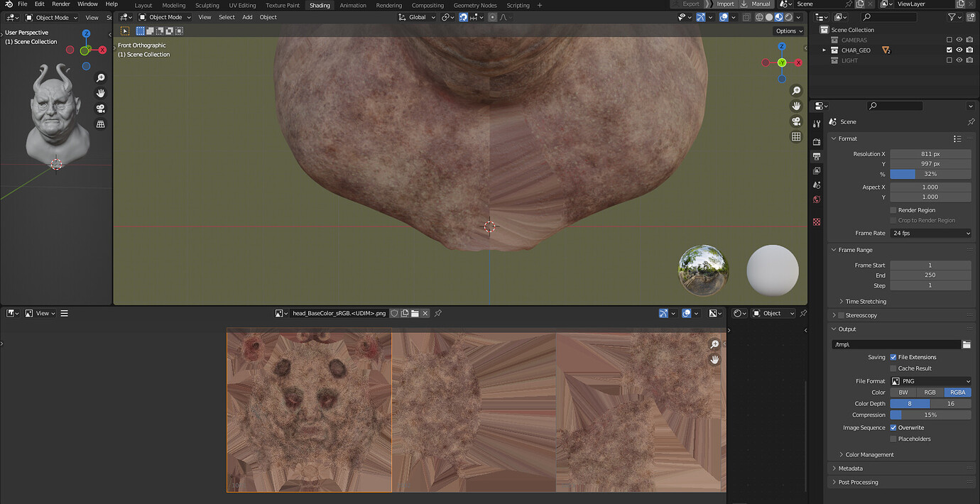Switch orthographic/perspective grid icon in the main viewport
Viewport: 980px width, 504px height.
[796, 137]
